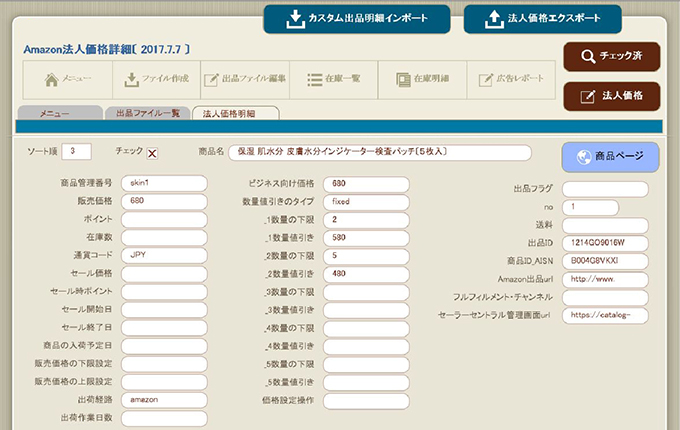Image resolution: width=680 pixels, height=430 pixels.
Task: Click the セール終了日 field
Action: coord(164,328)
